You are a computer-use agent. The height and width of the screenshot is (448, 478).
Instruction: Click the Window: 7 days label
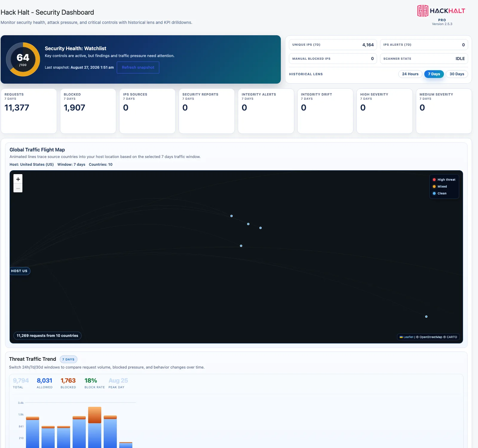point(71,165)
